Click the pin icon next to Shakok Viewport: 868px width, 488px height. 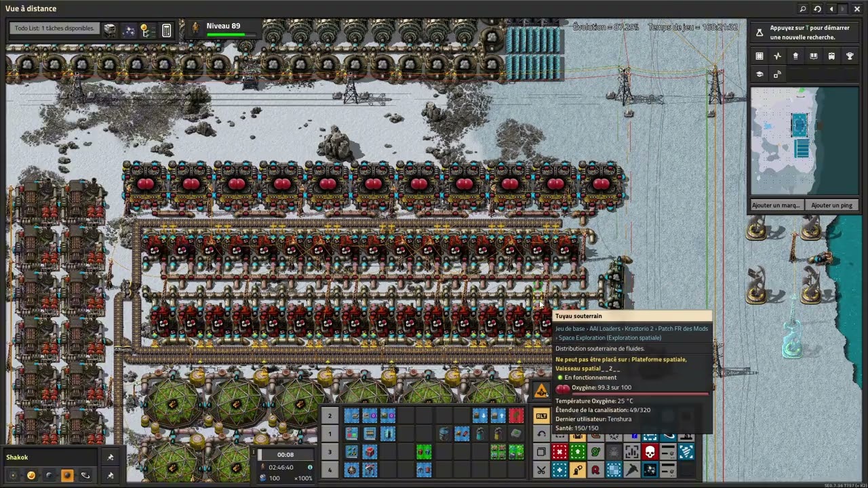[x=110, y=457]
